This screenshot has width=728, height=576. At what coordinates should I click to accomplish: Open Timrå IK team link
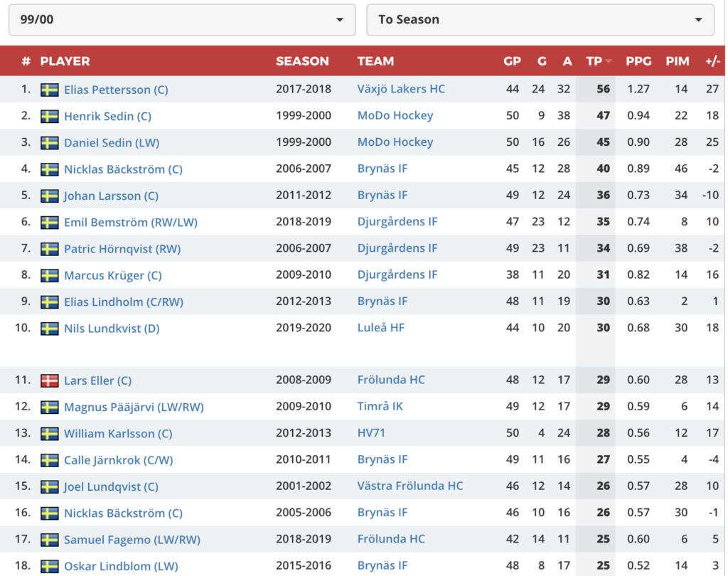[x=380, y=407]
